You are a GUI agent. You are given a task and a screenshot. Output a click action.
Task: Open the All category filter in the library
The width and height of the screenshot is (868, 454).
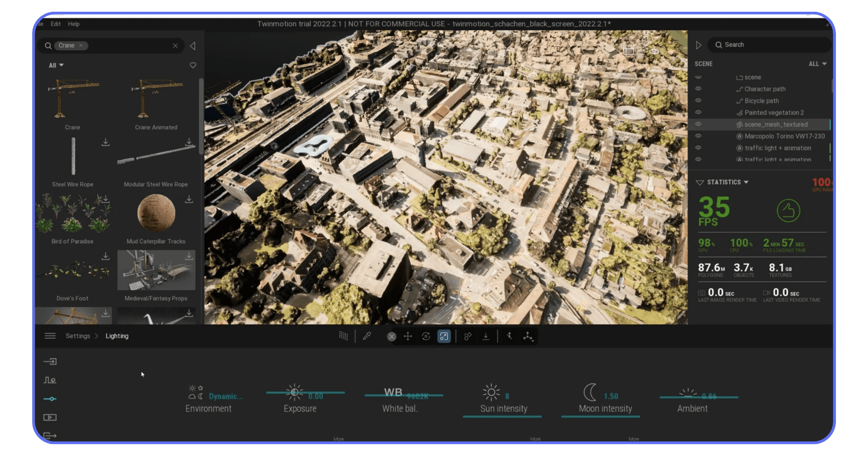55,65
